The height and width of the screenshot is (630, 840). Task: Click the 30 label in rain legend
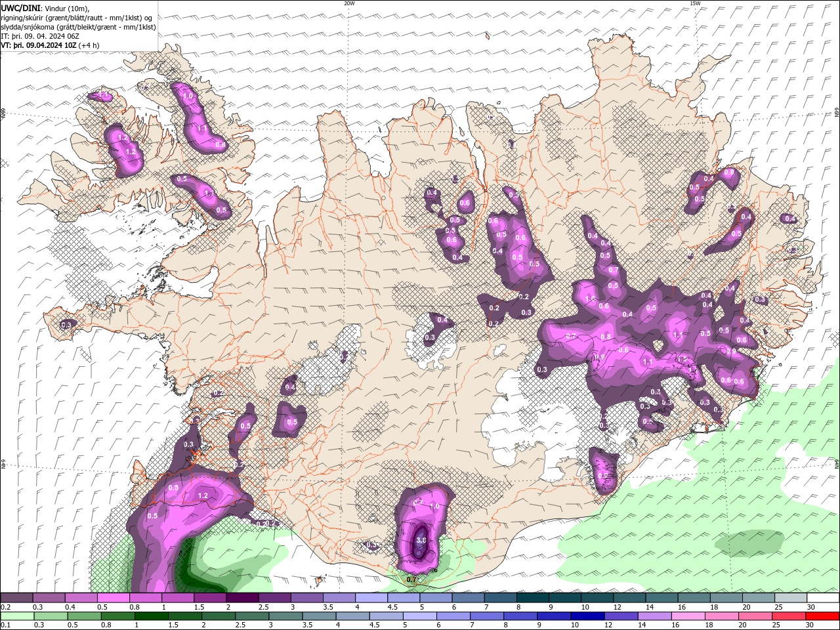pos(811,625)
